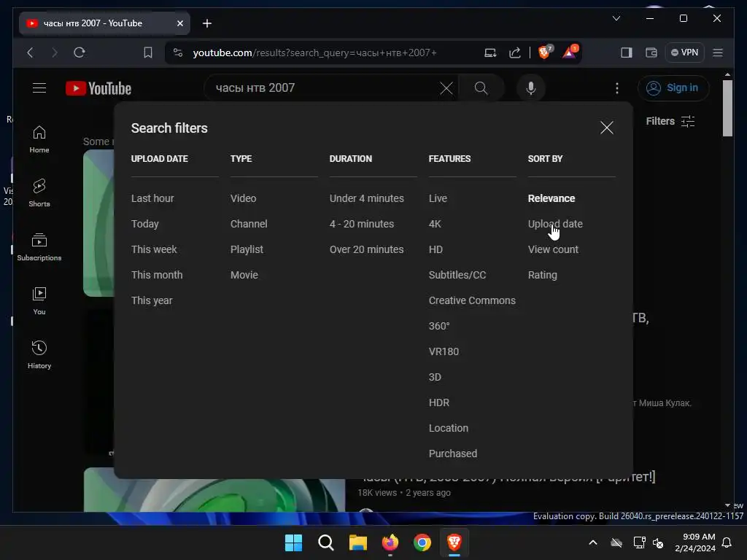Close the Search filters dialog
This screenshot has height=560, width=747.
606,128
